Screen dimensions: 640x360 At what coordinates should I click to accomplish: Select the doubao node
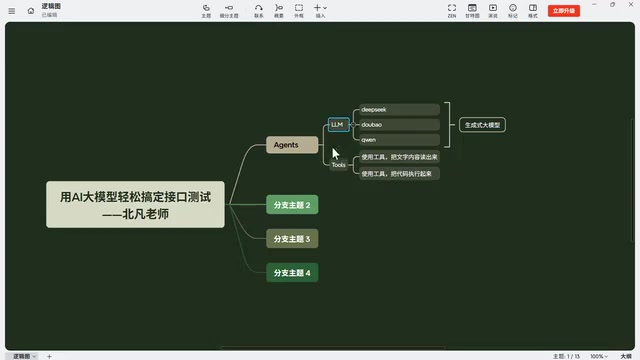coord(399,124)
